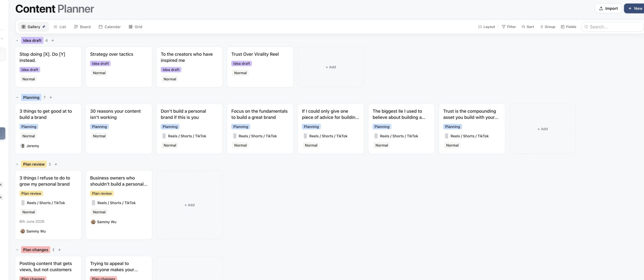Screen dimensions: 644x280
Task: Click + Add in the Planning row
Action: click(543, 129)
